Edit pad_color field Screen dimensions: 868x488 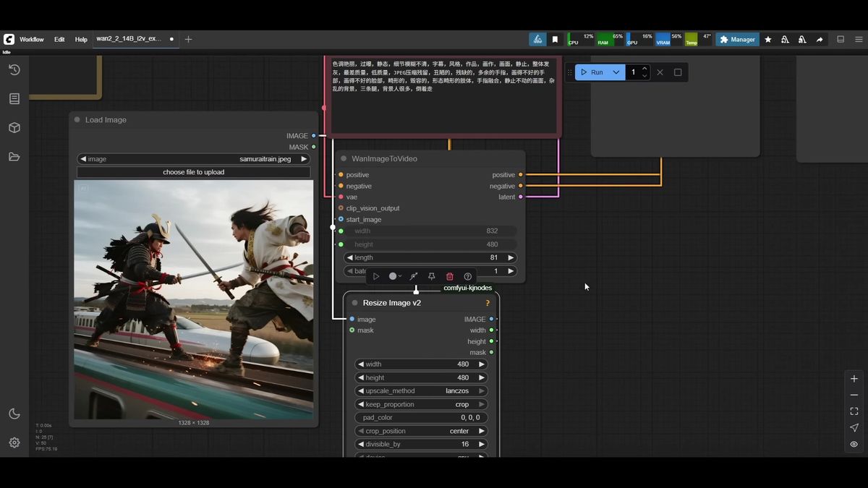(x=421, y=417)
